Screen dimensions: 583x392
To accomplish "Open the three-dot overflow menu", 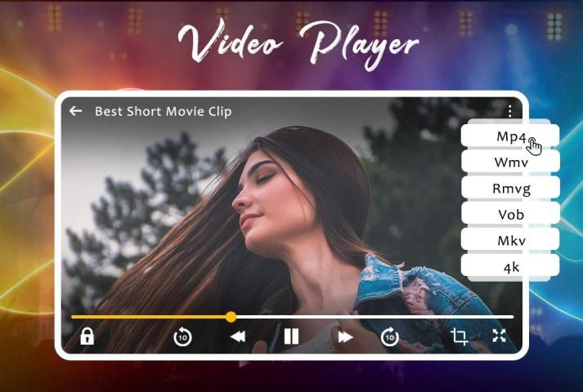I will [509, 111].
